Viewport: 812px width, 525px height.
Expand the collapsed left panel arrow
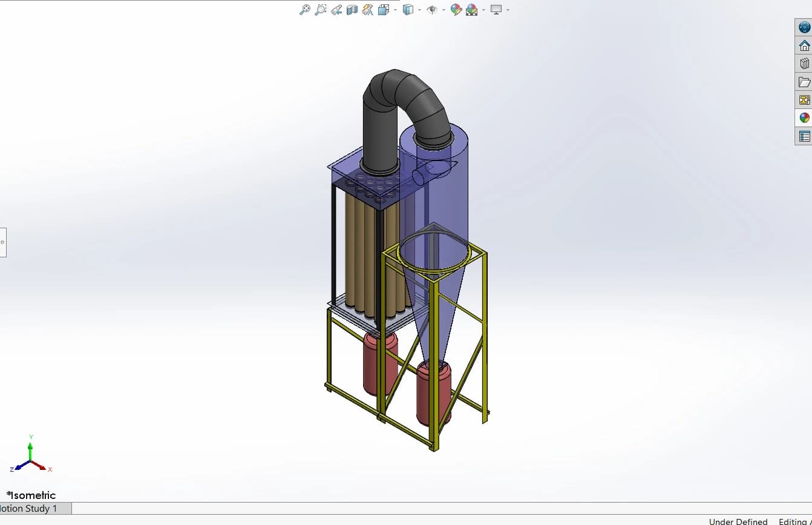[x=3, y=242]
